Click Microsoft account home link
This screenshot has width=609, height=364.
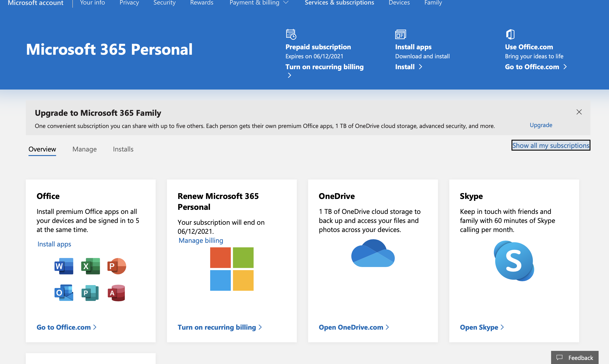[36, 3]
